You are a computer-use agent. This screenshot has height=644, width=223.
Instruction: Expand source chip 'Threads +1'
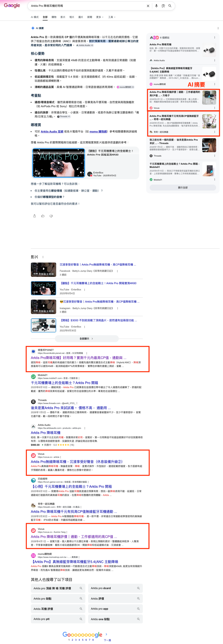click(64, 117)
